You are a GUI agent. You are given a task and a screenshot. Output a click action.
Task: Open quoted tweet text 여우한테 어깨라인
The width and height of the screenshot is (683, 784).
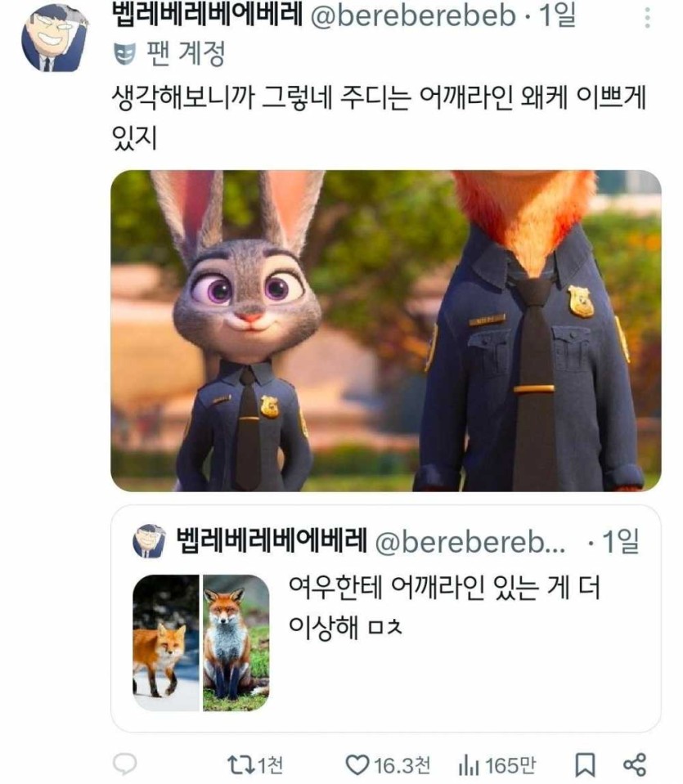click(444, 607)
